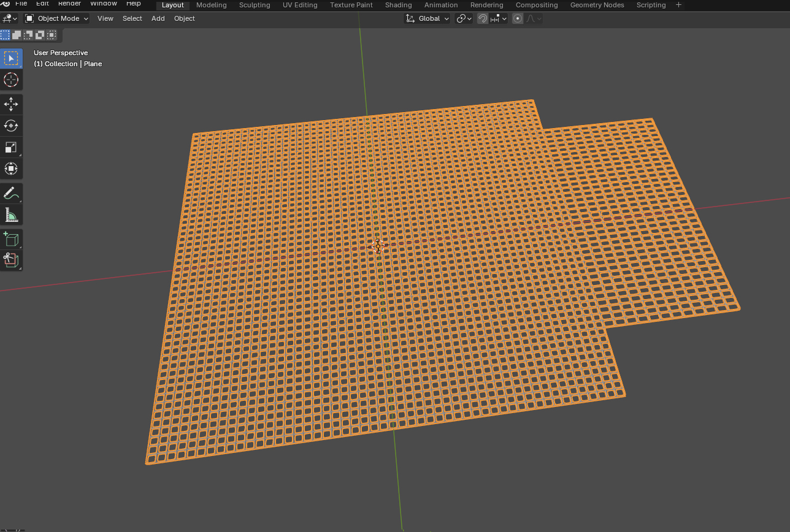Open the Edit menu
This screenshot has width=790, height=532.
pyautogui.click(x=42, y=4)
